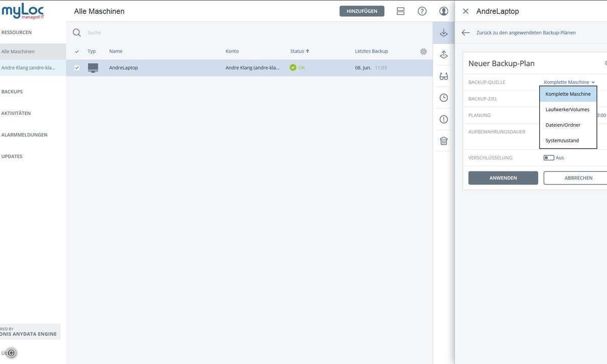
Task: Open Andre Klang account in sidebar
Action: (33, 68)
